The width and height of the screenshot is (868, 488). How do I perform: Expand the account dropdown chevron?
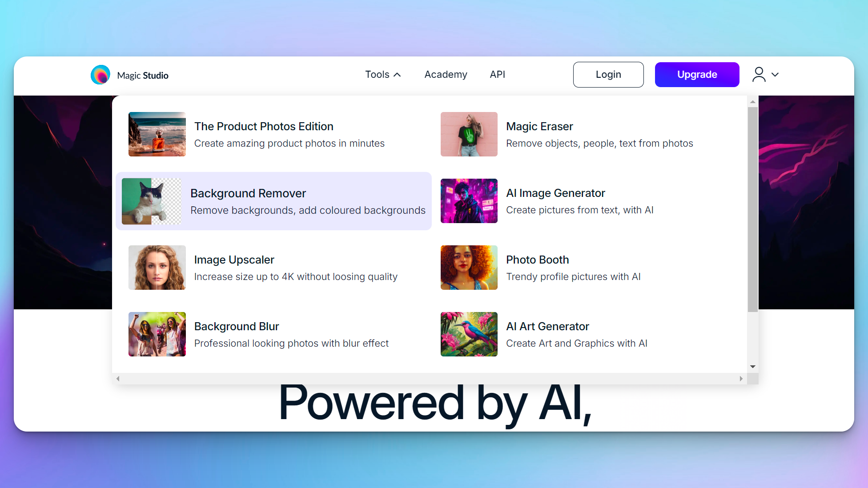(775, 75)
